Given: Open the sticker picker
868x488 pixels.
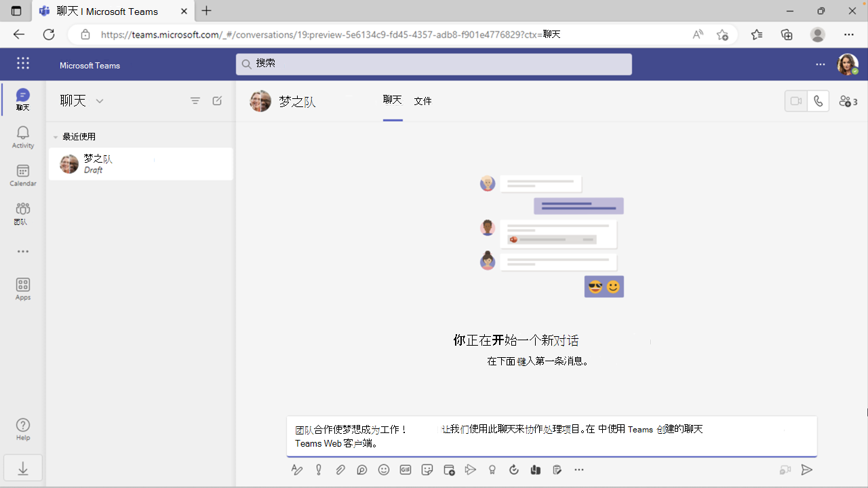Looking at the screenshot, I should 427,470.
